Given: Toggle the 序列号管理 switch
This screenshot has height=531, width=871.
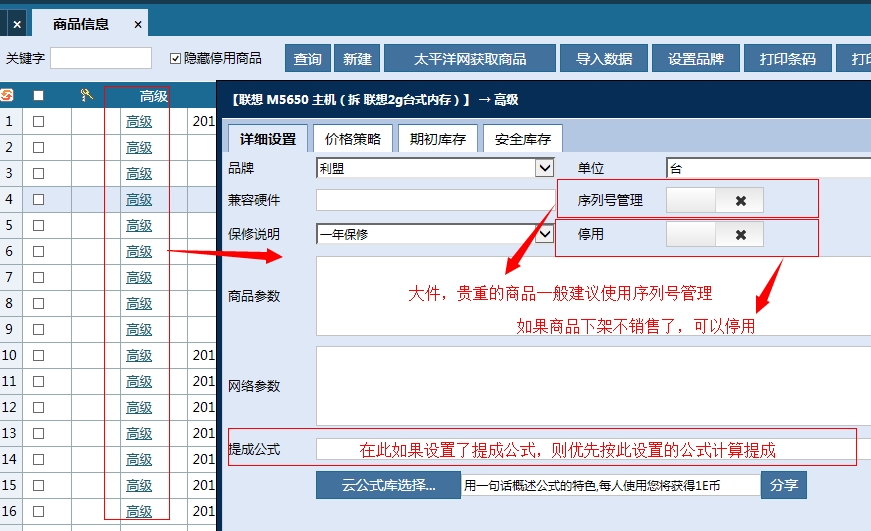Looking at the screenshot, I should tap(714, 201).
